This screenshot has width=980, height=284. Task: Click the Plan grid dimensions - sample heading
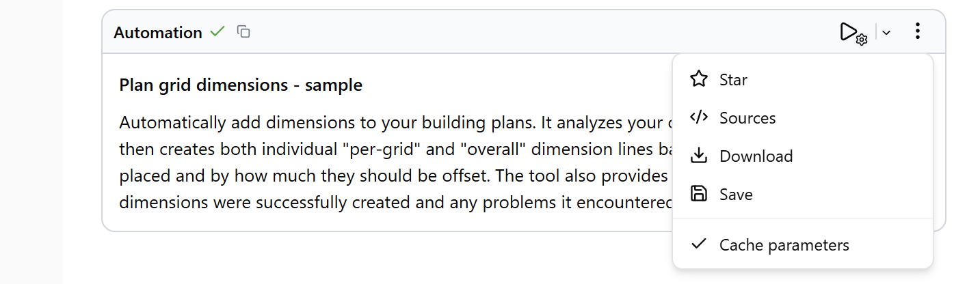(x=241, y=85)
